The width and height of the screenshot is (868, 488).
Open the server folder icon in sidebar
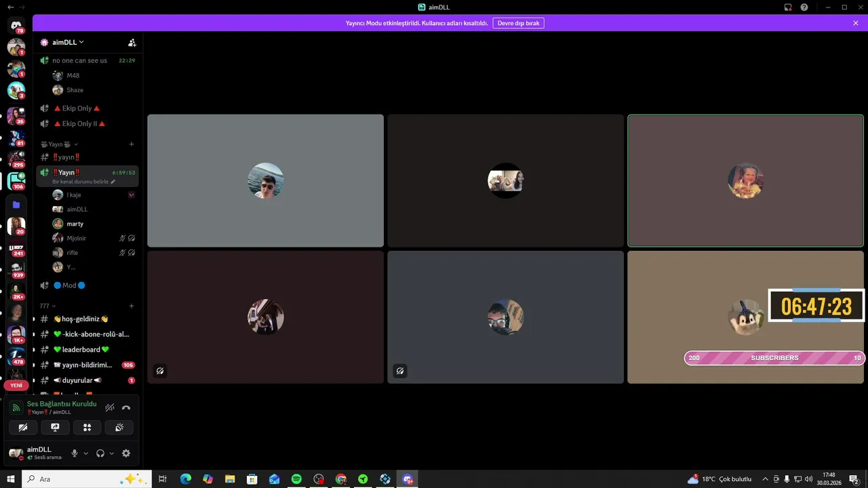16,205
